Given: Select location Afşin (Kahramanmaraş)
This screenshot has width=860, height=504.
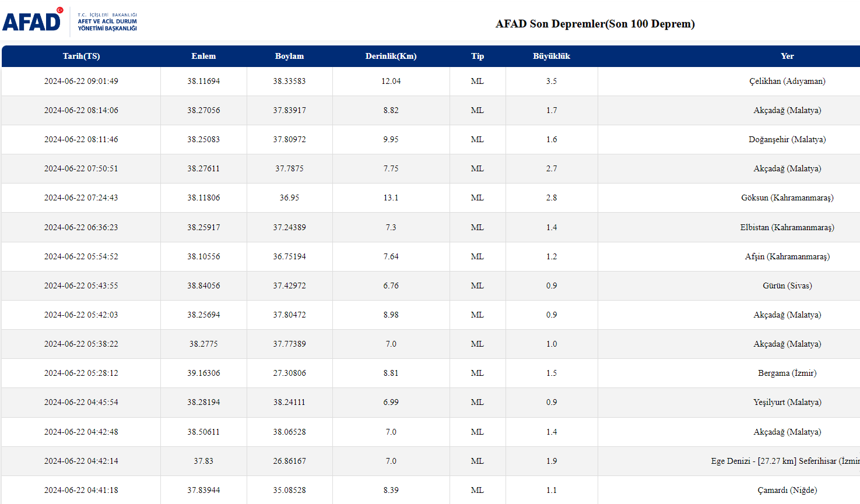Looking at the screenshot, I should [787, 256].
